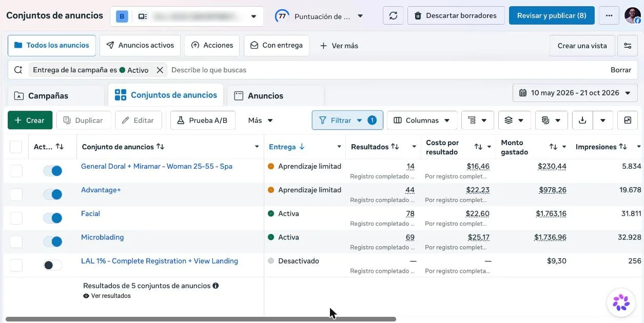
Task: Open the three-dot more options menu
Action: [609, 16]
